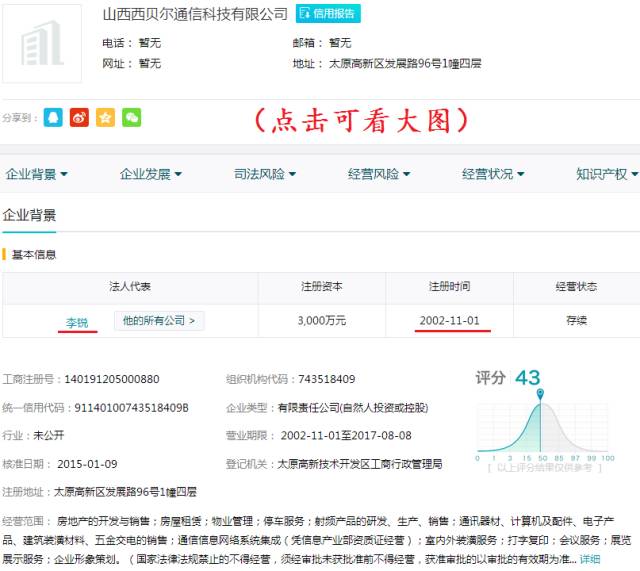Share to Weibo using the red icon
Image resolution: width=640 pixels, height=571 pixels.
79,117
